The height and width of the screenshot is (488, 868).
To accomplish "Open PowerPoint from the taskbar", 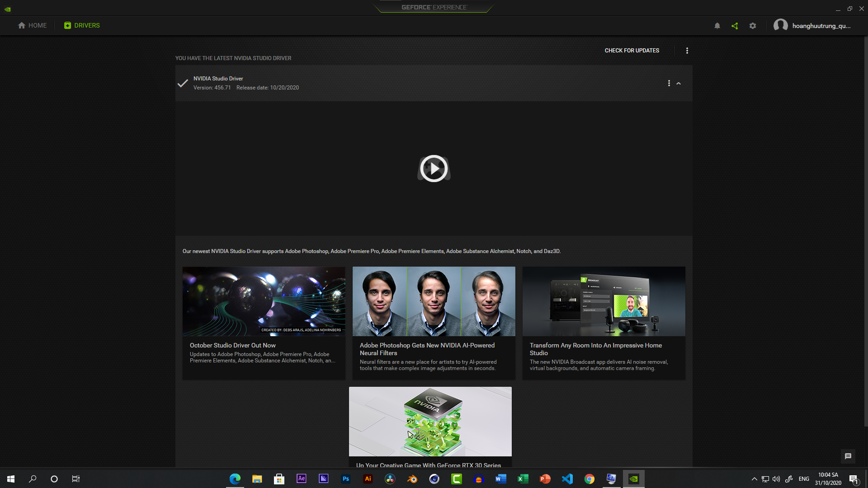I will point(545,479).
